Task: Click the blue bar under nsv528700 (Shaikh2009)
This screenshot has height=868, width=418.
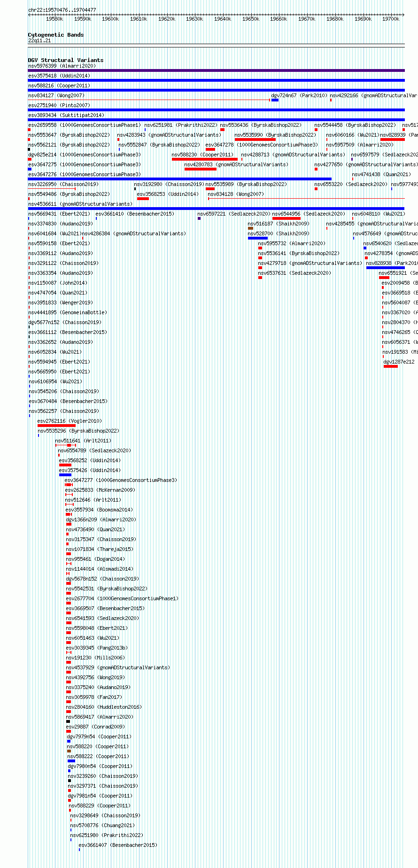Action: 258,238
